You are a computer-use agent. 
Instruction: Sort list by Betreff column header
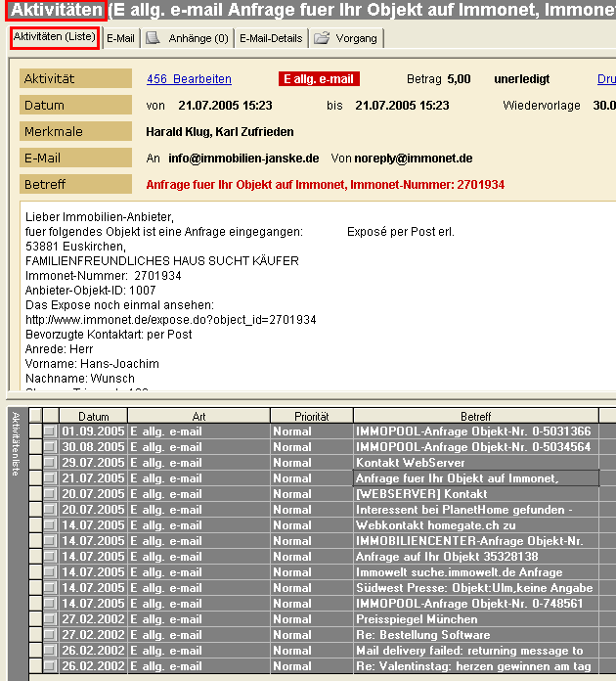pyautogui.click(x=476, y=417)
